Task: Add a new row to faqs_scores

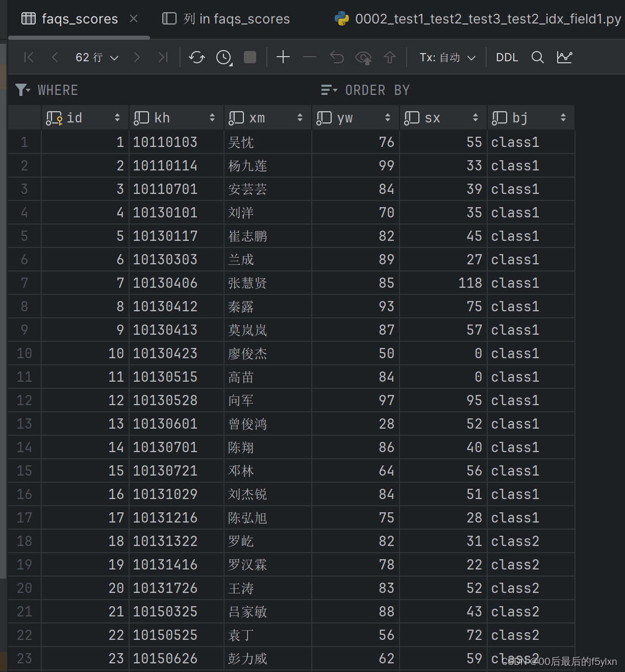Action: pos(283,57)
